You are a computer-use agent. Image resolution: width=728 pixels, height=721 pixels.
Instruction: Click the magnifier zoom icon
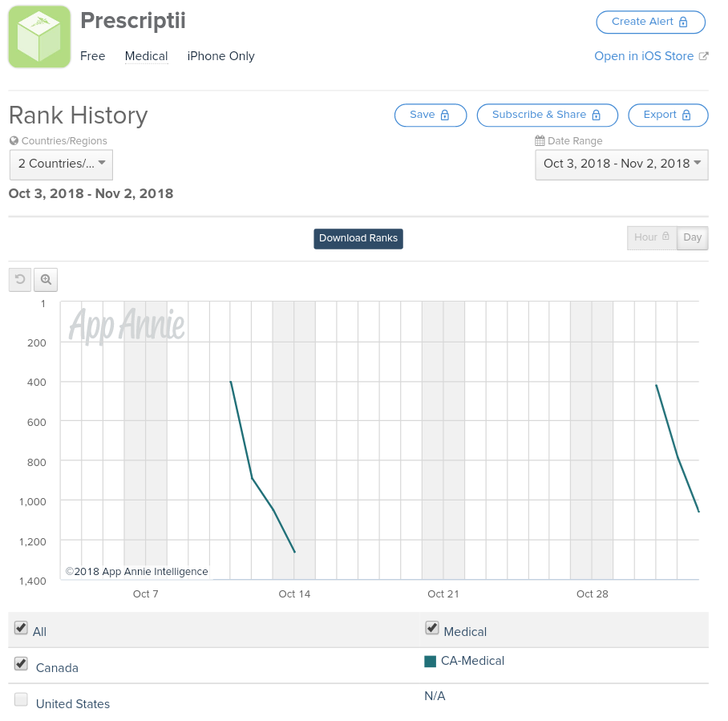coord(46,280)
